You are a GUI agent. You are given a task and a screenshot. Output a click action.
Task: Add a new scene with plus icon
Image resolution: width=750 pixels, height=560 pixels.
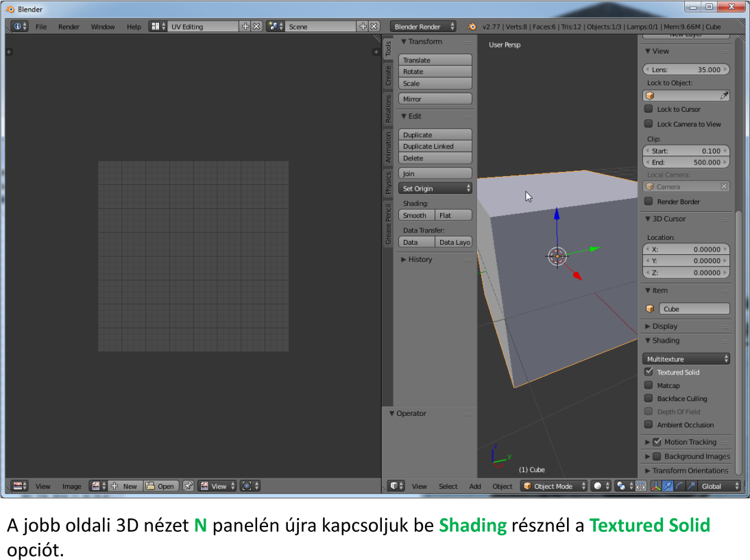click(363, 26)
